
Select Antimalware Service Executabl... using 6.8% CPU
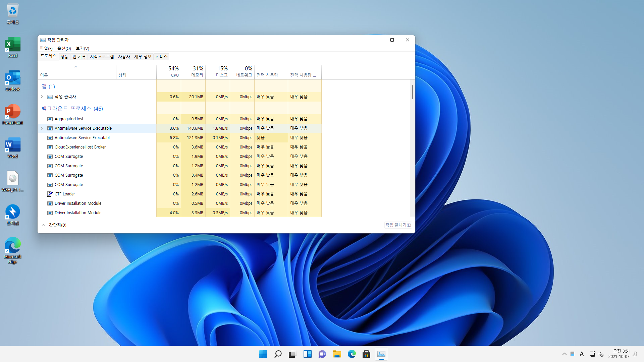(x=179, y=138)
